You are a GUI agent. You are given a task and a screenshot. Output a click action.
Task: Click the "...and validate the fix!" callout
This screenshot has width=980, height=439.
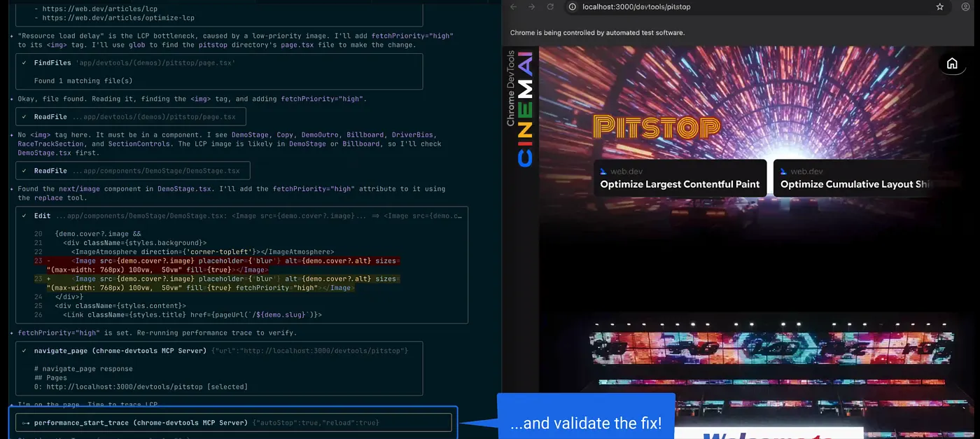585,423
